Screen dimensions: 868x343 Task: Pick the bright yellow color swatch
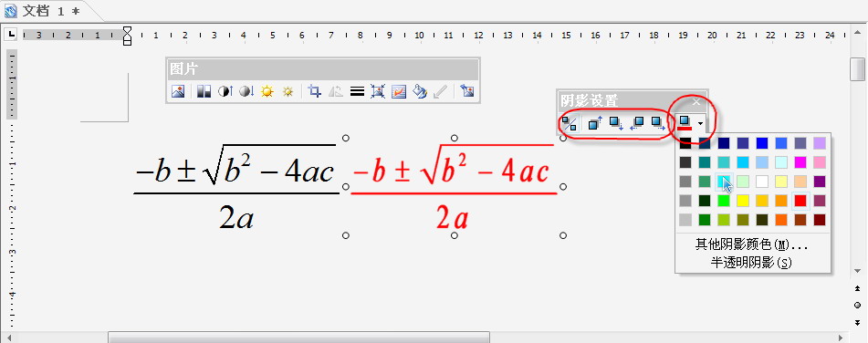point(743,201)
